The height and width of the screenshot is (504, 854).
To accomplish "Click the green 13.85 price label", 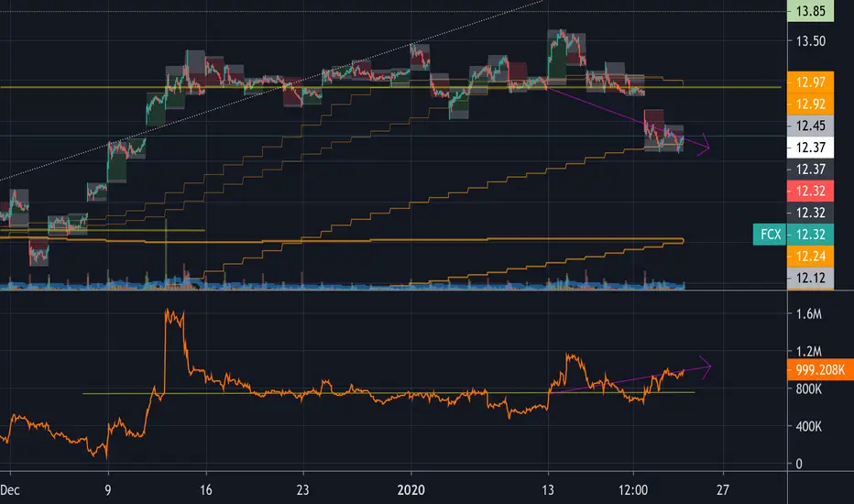I will (810, 11).
